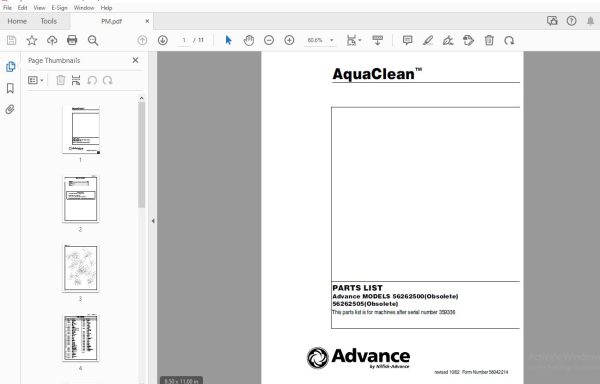
Task: Go to the previous page arrow
Action: pos(142,40)
